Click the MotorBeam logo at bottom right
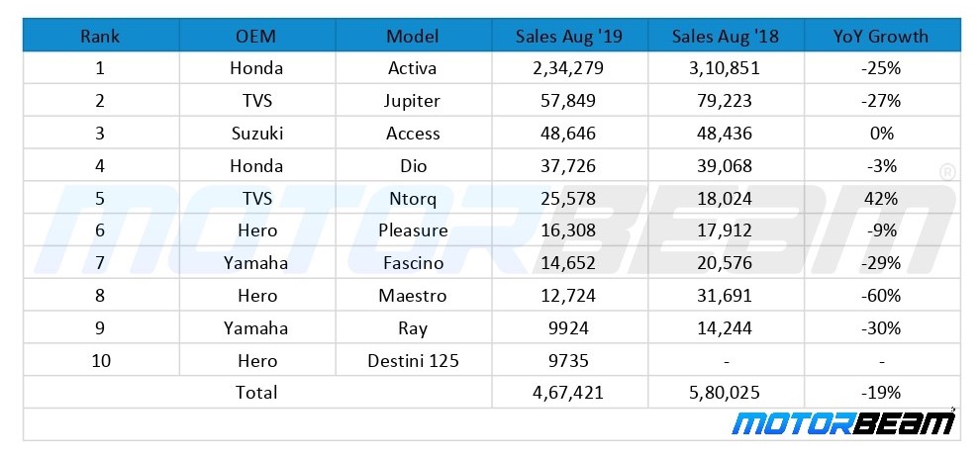Viewport: 980px width, 459px height. pyautogui.click(x=843, y=422)
